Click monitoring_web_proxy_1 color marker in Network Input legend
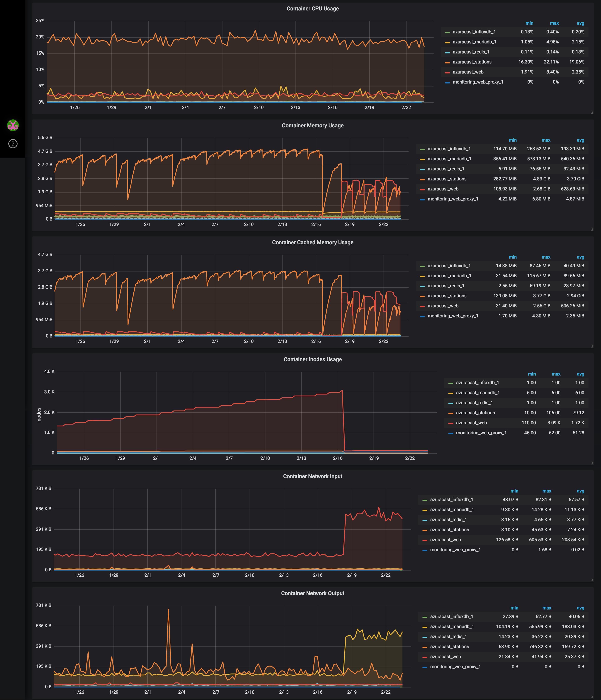This screenshot has width=601, height=700. click(425, 549)
